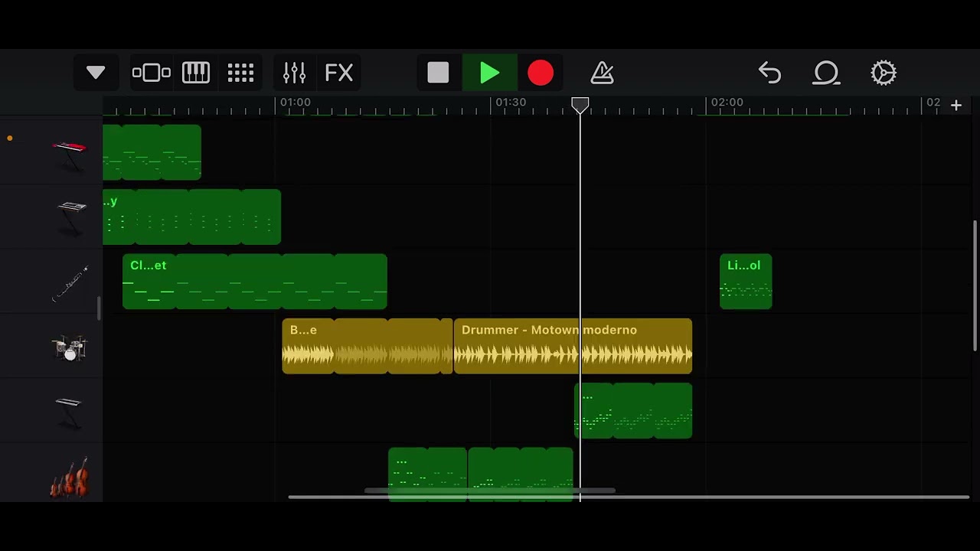Select the grey synthesizer keyboard track icon
Image resolution: width=980 pixels, height=551 pixels.
[71, 218]
